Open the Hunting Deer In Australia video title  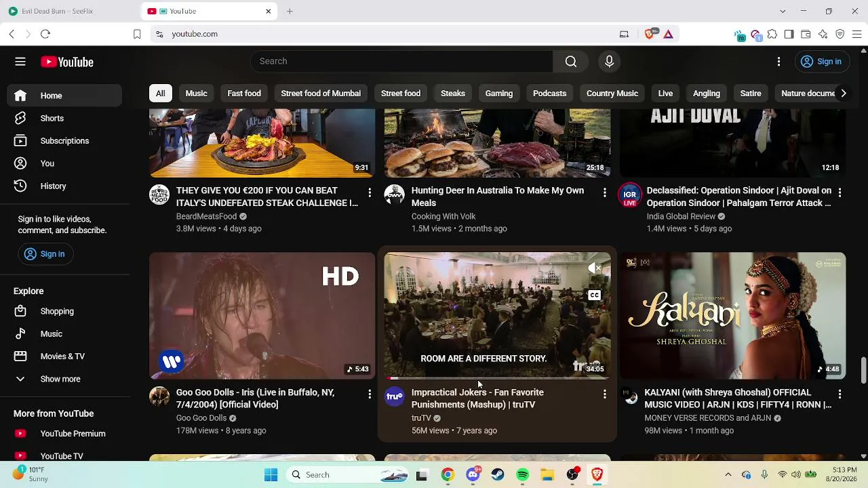[498, 197]
